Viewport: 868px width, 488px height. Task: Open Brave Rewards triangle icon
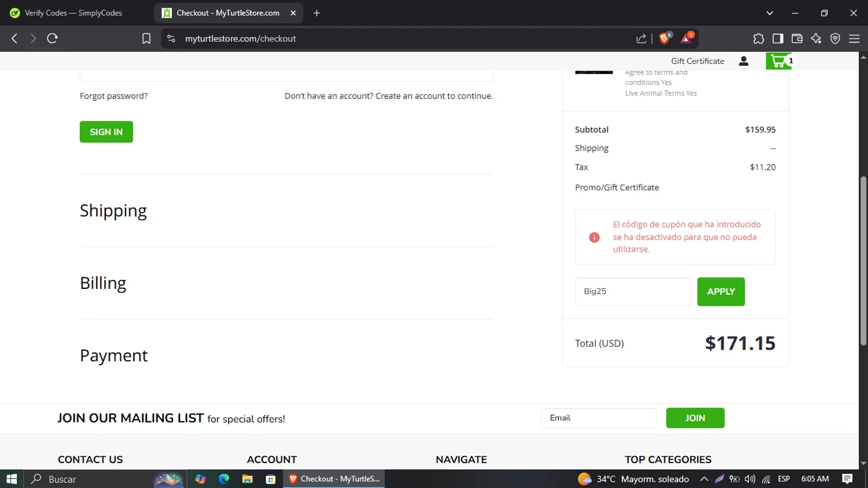[686, 38]
